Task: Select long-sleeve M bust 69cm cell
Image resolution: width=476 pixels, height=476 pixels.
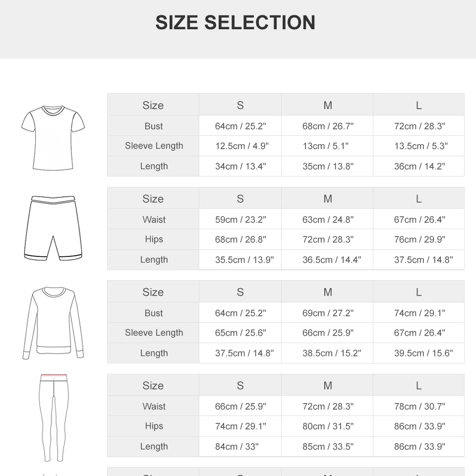Action: [x=327, y=313]
